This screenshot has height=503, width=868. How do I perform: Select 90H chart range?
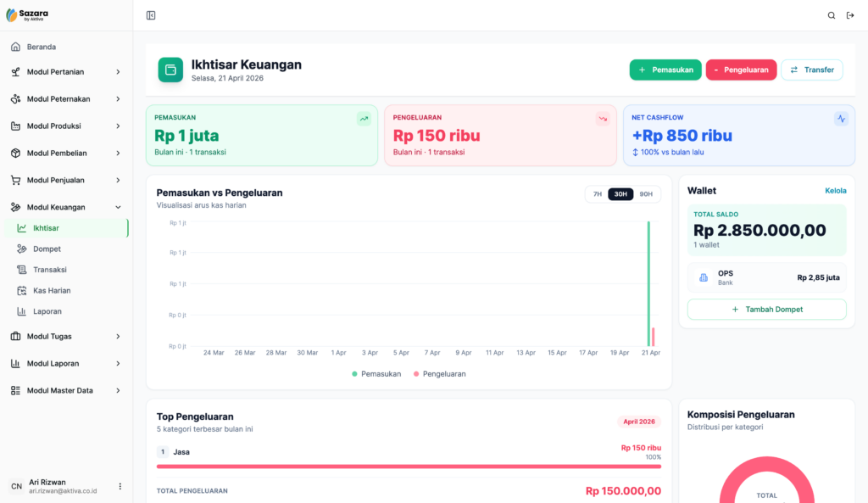tap(646, 194)
